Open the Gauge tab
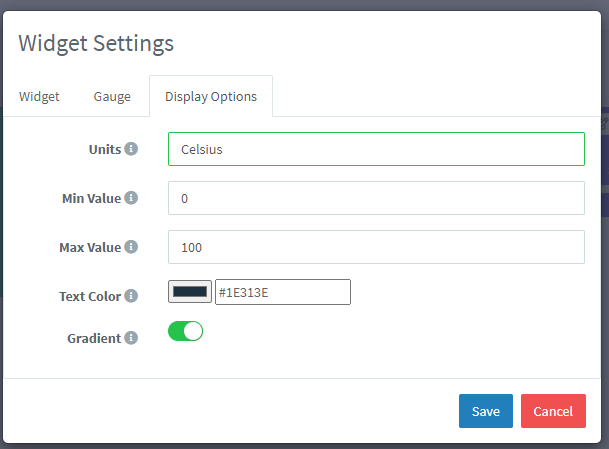 click(112, 97)
